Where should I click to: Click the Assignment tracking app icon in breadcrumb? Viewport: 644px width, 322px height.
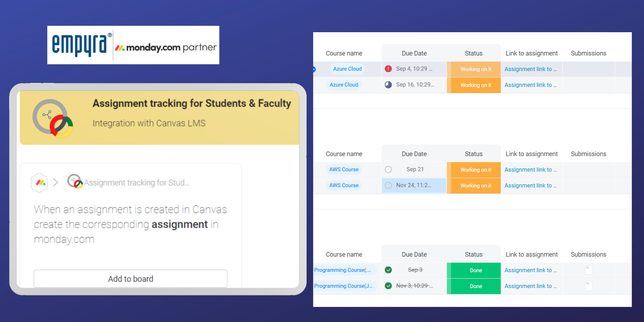pos(75,181)
